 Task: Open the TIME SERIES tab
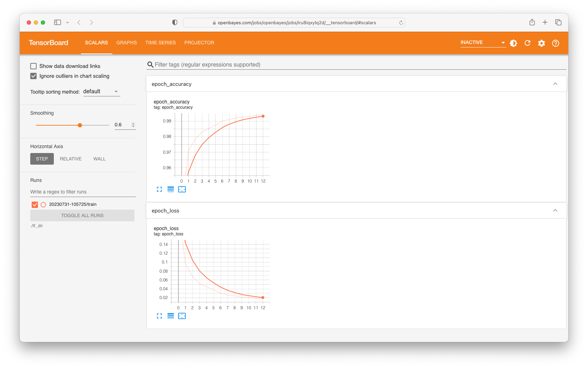pos(160,43)
